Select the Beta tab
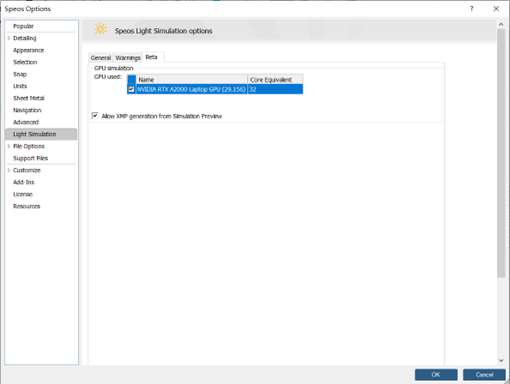The image size is (510, 384). click(152, 57)
